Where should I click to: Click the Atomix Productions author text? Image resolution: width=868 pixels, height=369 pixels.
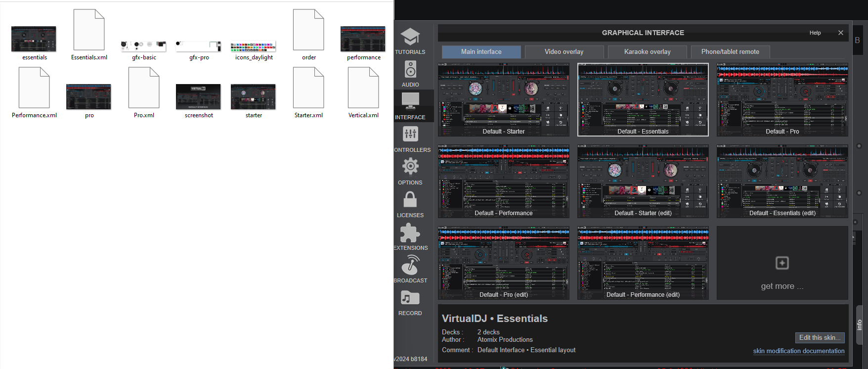point(505,340)
